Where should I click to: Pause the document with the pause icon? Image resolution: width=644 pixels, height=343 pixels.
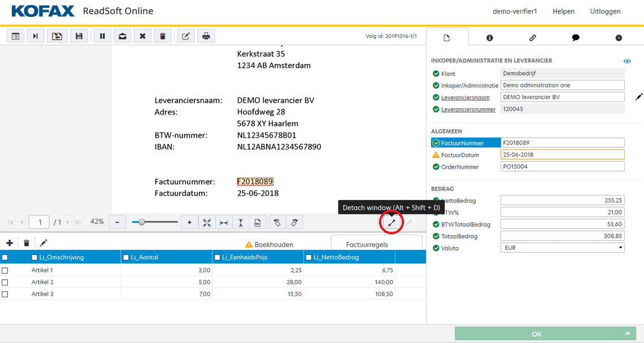102,36
